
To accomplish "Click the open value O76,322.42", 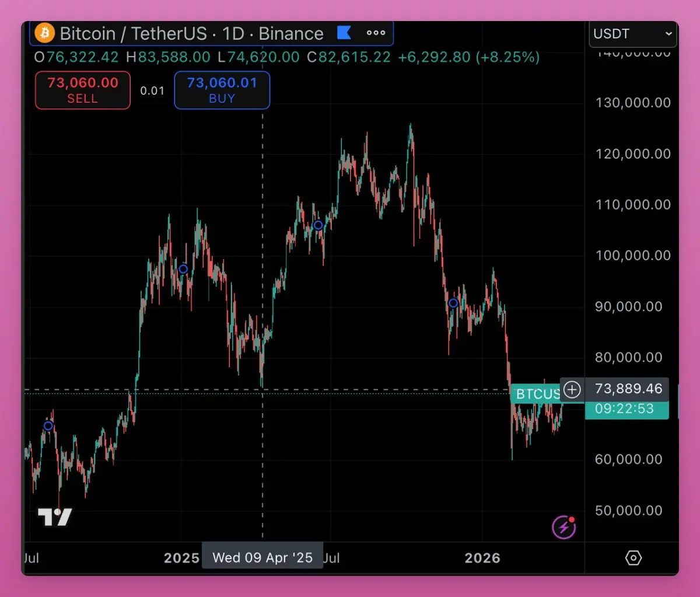I will point(76,57).
